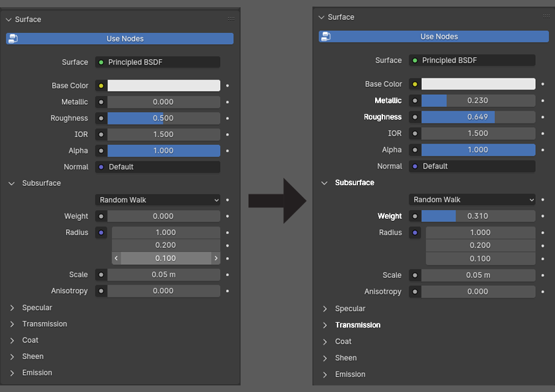
Task: Animate Anisotropy keyframe dot in left panel
Action: (227, 291)
